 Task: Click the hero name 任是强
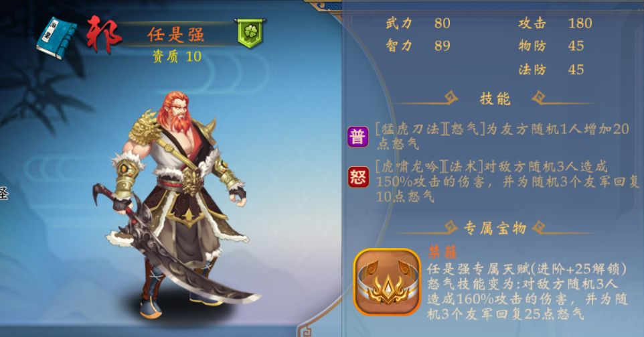pyautogui.click(x=176, y=35)
